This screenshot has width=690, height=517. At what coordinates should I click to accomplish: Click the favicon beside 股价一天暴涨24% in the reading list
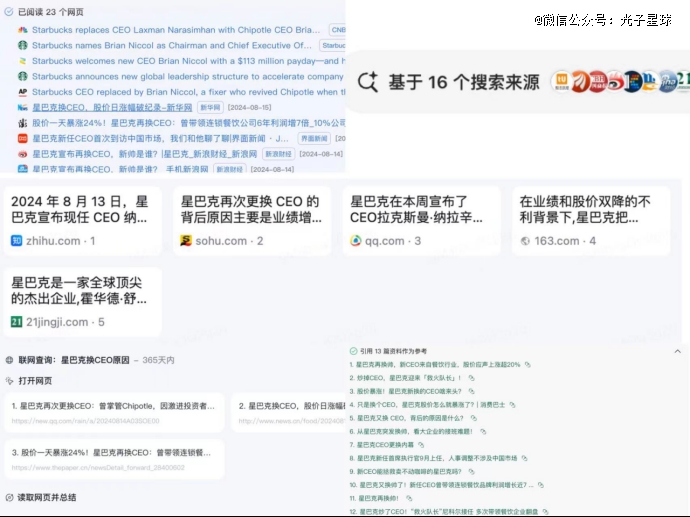pos(22,123)
